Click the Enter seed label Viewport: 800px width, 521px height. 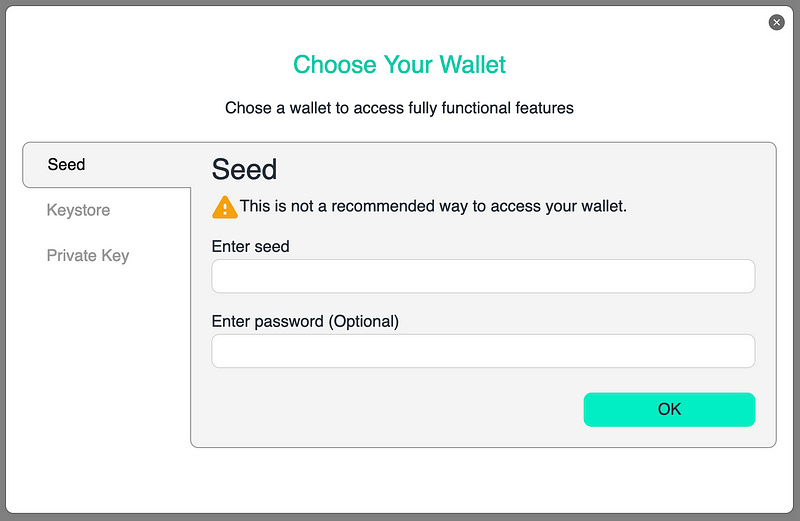[251, 246]
